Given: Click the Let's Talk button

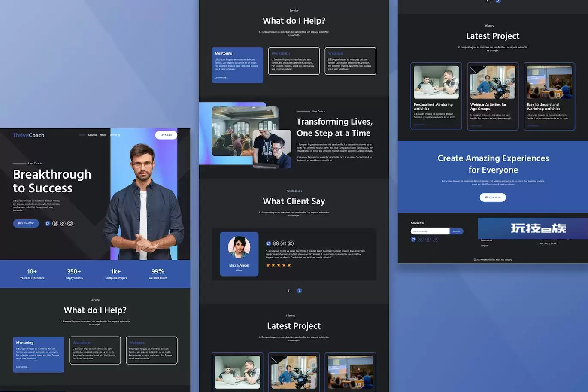Looking at the screenshot, I should [166, 135].
